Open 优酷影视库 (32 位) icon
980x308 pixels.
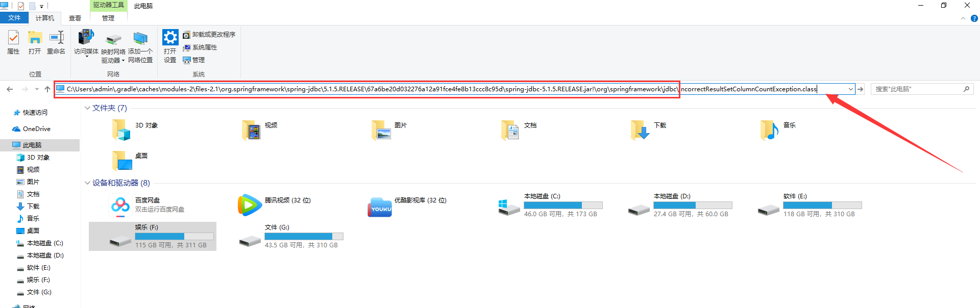click(380, 207)
